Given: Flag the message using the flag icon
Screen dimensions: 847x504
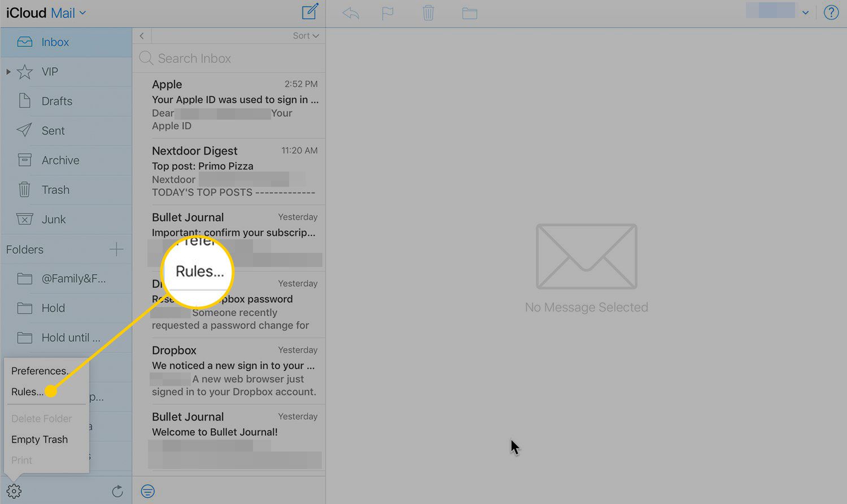Looking at the screenshot, I should (388, 13).
